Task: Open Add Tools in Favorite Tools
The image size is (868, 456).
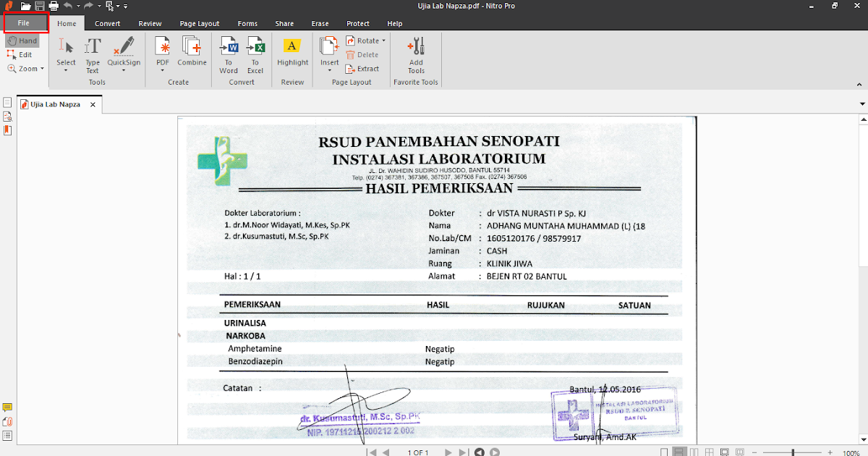Action: (x=416, y=54)
